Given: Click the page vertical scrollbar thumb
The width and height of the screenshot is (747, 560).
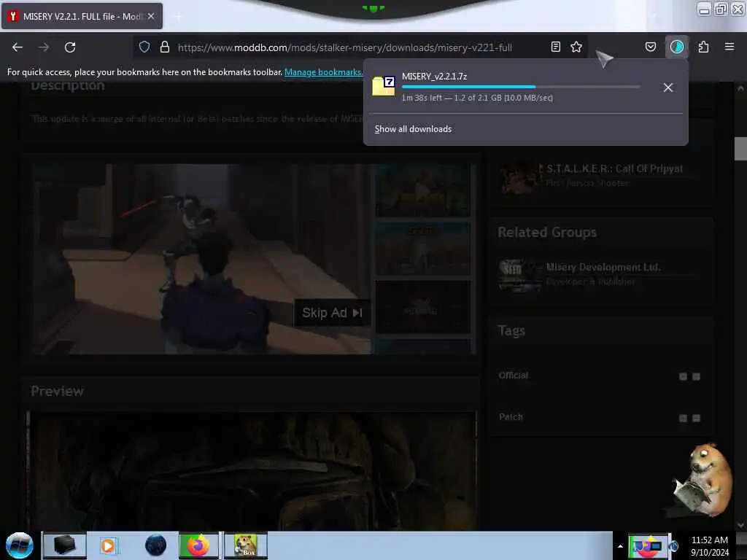Looking at the screenshot, I should [x=740, y=149].
